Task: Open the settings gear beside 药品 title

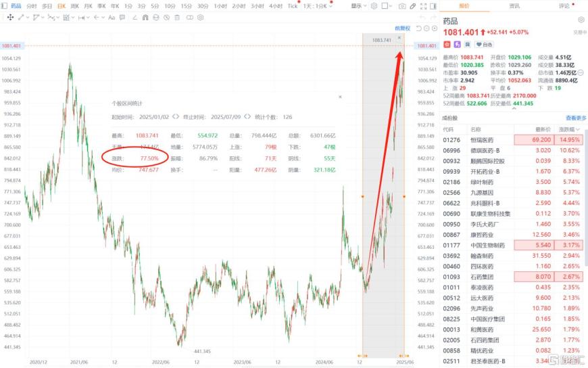Action: pyautogui.click(x=580, y=20)
